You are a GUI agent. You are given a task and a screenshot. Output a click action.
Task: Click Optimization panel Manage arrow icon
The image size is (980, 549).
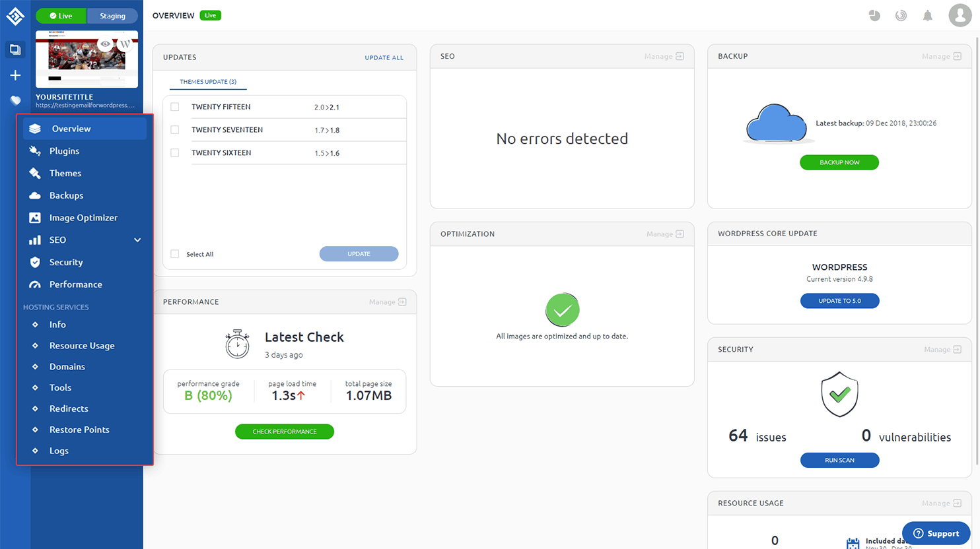[680, 234]
